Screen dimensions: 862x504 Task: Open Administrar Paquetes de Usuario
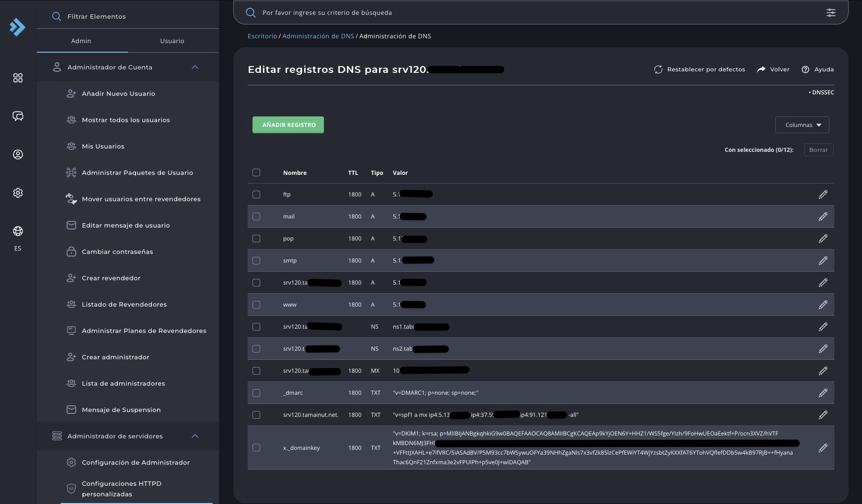pos(137,172)
